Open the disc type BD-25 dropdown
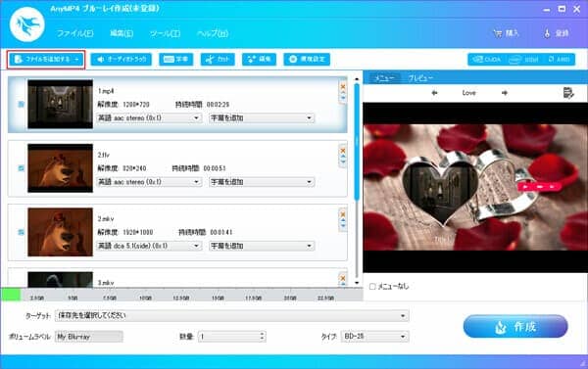Viewport: 588px width, 369px height. [374, 337]
